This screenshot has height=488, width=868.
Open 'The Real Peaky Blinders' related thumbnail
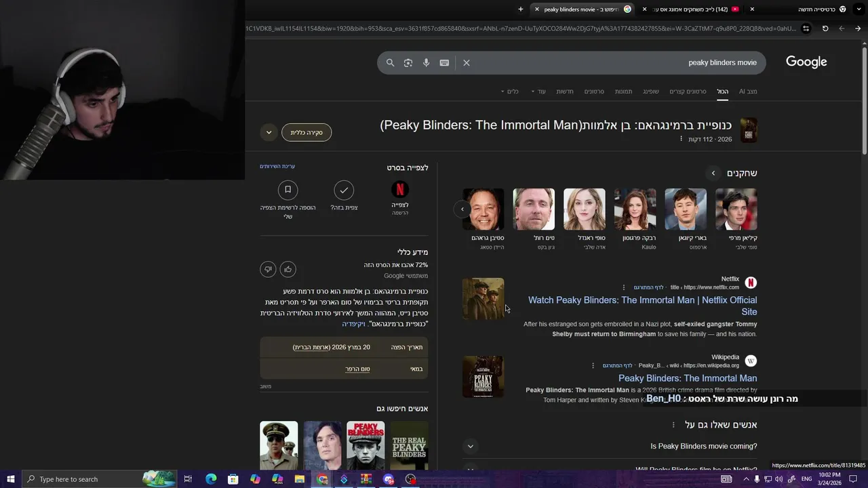pyautogui.click(x=410, y=445)
